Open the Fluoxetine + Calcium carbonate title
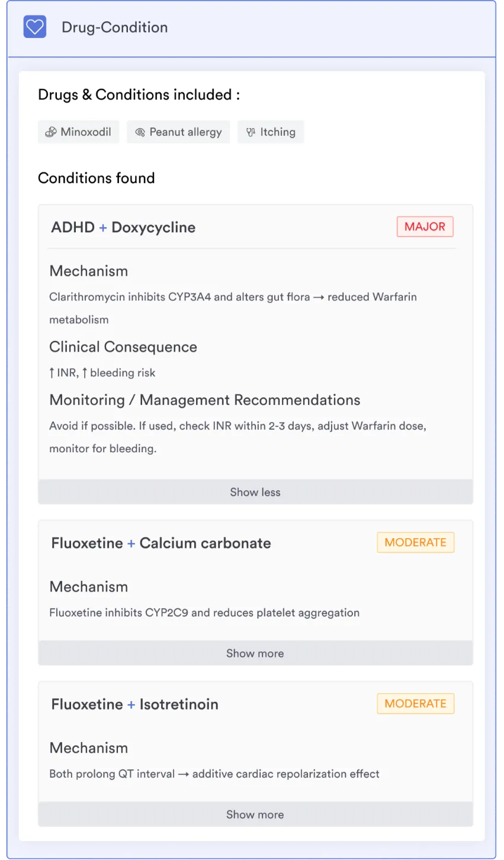The height and width of the screenshot is (860, 504). tap(161, 543)
